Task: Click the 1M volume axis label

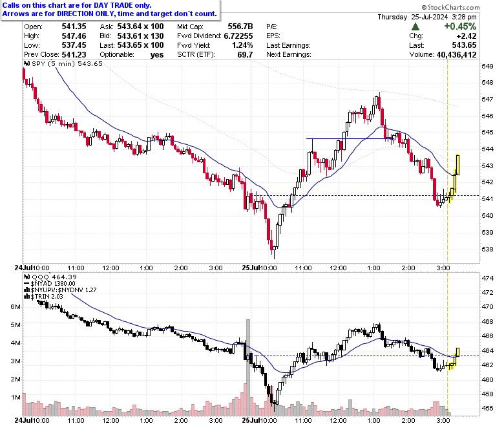Action: (16, 398)
